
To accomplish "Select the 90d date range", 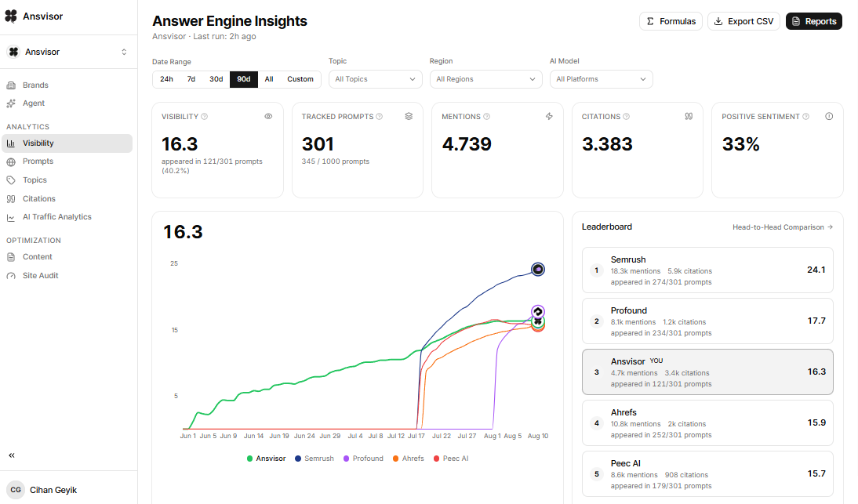I will pos(244,79).
